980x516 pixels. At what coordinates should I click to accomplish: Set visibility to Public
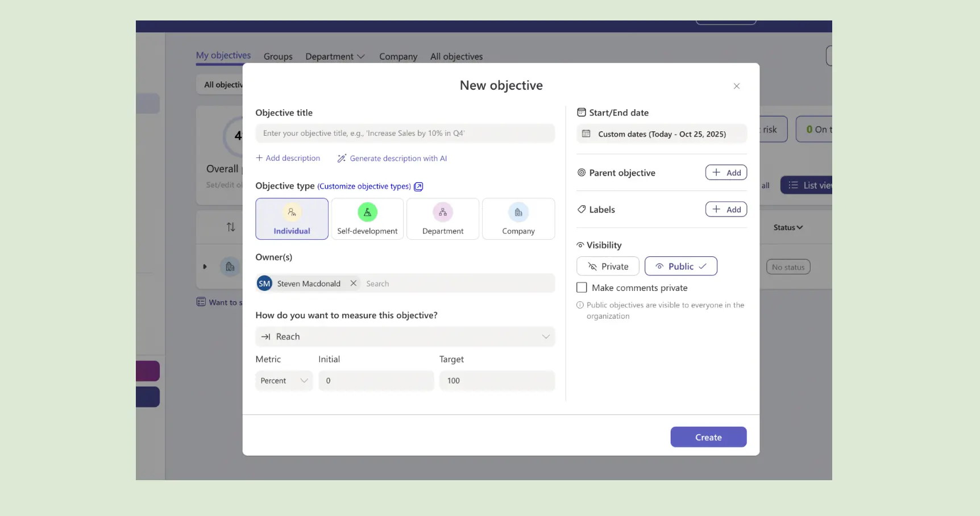pos(680,266)
